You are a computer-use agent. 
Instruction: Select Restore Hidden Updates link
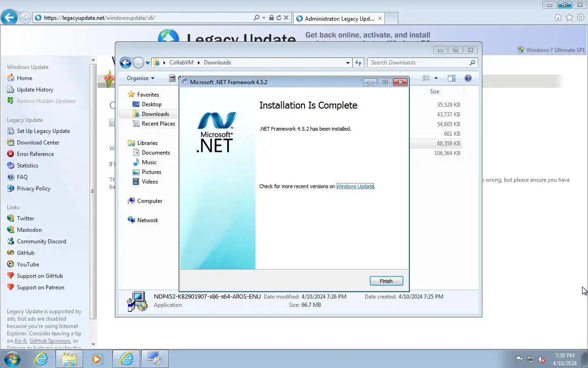coord(46,101)
